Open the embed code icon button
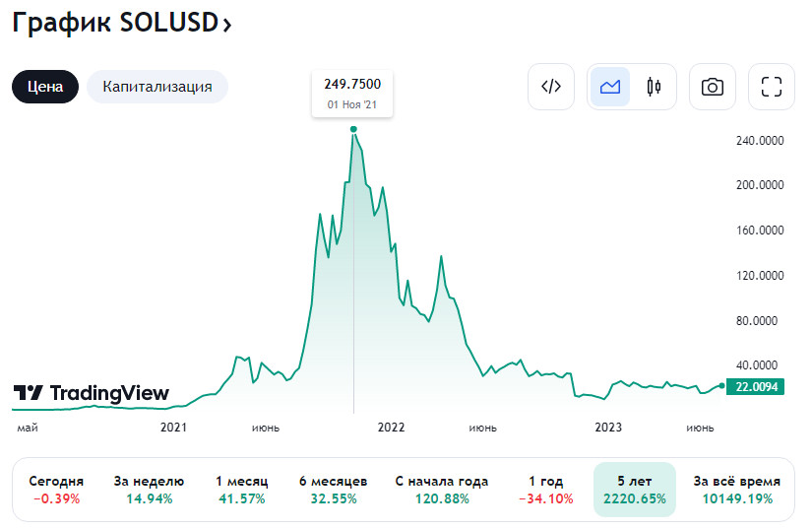812x529 pixels. point(551,87)
